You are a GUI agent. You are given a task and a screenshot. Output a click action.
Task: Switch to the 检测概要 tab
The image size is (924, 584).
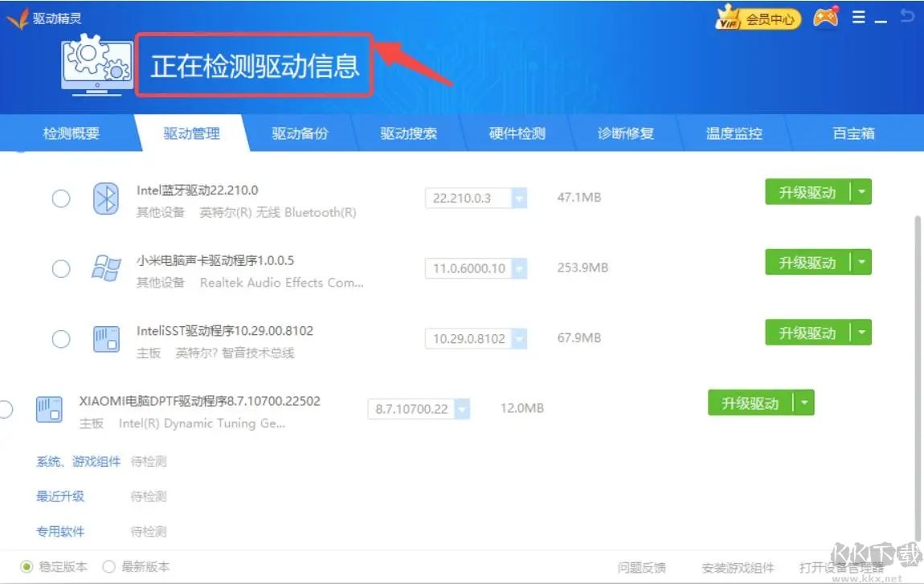tap(72, 134)
